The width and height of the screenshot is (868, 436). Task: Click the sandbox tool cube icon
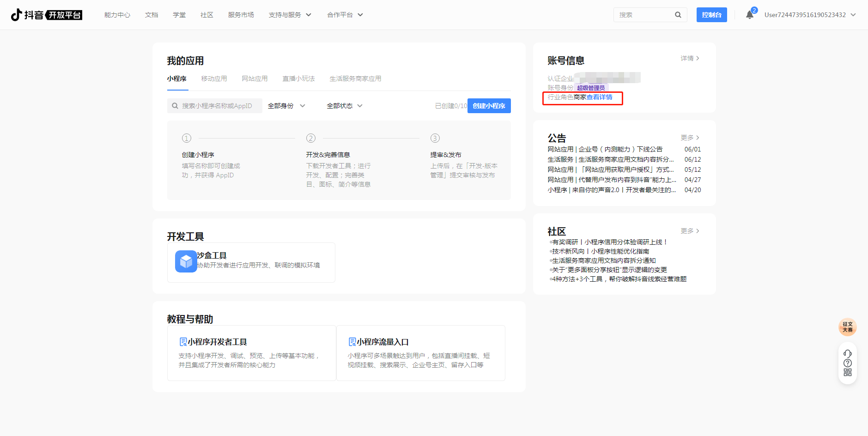pos(186,261)
